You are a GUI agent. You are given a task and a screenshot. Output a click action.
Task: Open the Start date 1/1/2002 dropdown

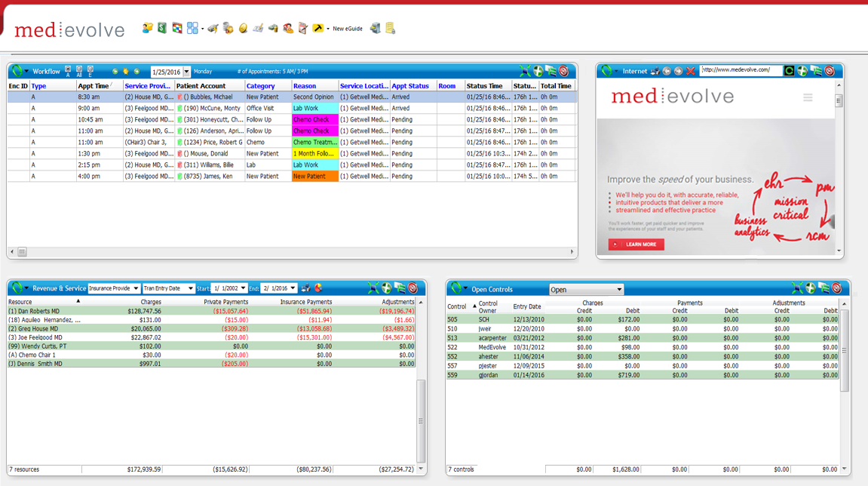pyautogui.click(x=243, y=288)
